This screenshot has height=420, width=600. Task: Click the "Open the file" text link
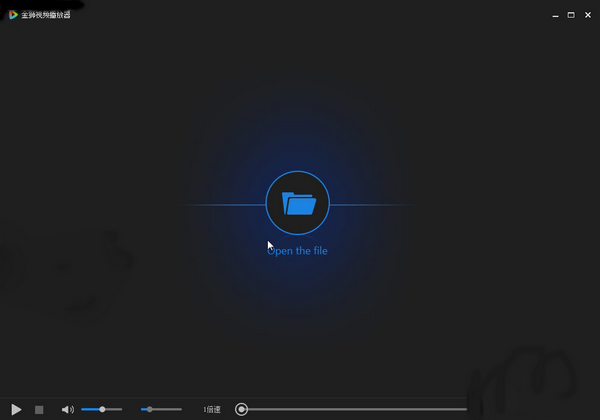298,251
